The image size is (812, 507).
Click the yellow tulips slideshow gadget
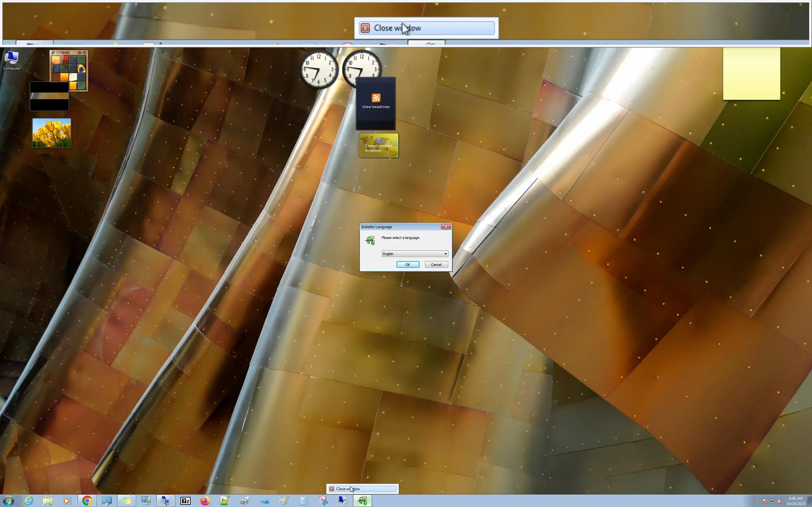point(52,133)
